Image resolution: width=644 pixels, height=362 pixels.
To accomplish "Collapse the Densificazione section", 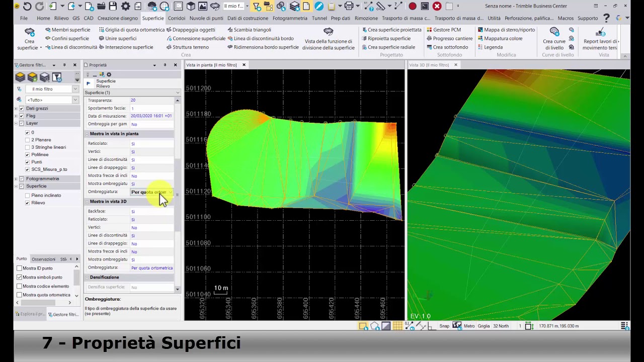I will [87, 278].
